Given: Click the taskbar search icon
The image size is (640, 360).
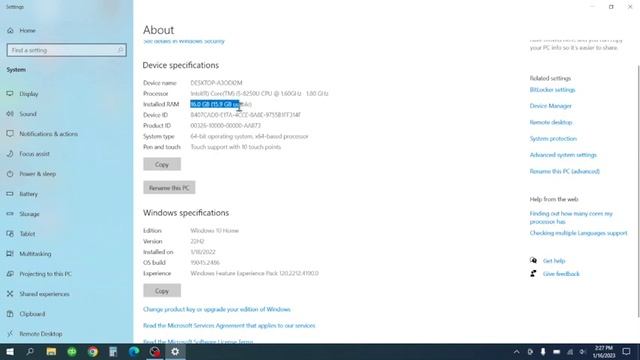Looking at the screenshot, I should click(30, 352).
